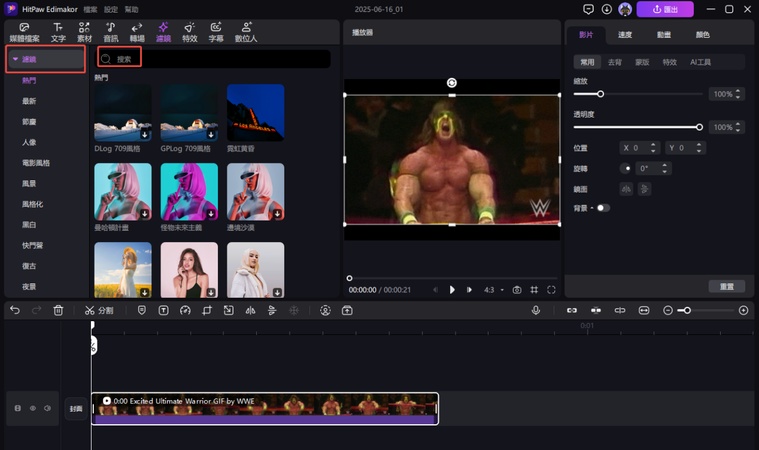The width and height of the screenshot is (759, 450).
Task: Enter fullscreen preview mode
Action: pos(551,290)
